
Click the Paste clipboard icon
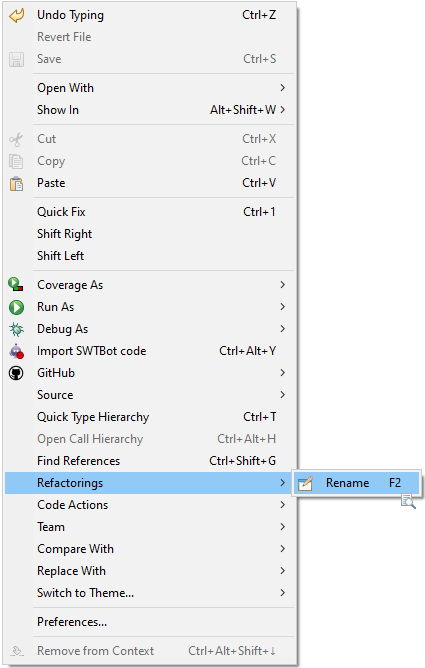click(x=17, y=184)
